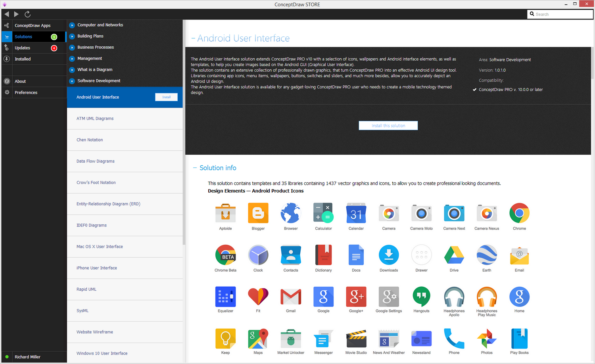Viewport: 595px width, 364px height.
Task: Open the About page
Action: point(33,81)
